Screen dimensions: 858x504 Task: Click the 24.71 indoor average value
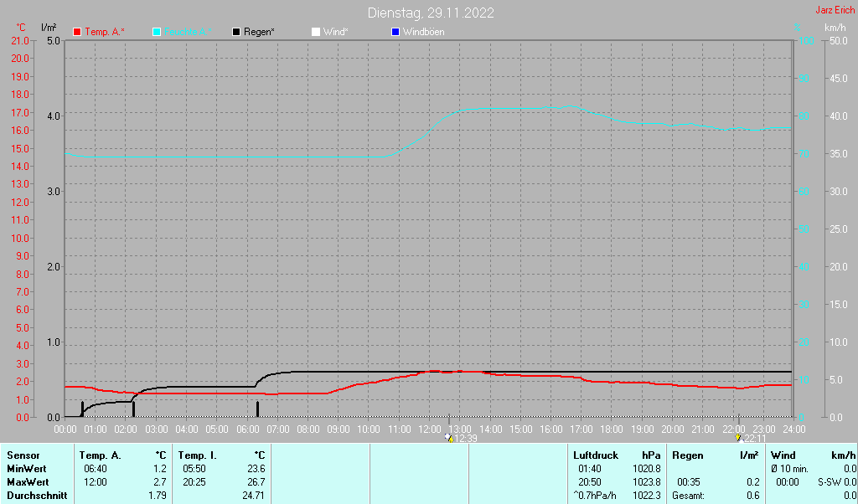pos(254,496)
